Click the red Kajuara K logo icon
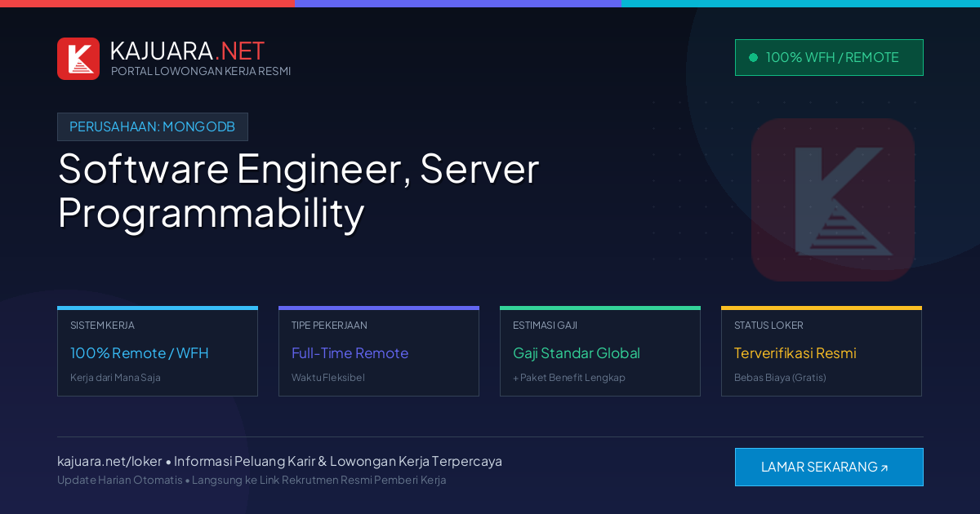The height and width of the screenshot is (514, 980). pyautogui.click(x=78, y=59)
